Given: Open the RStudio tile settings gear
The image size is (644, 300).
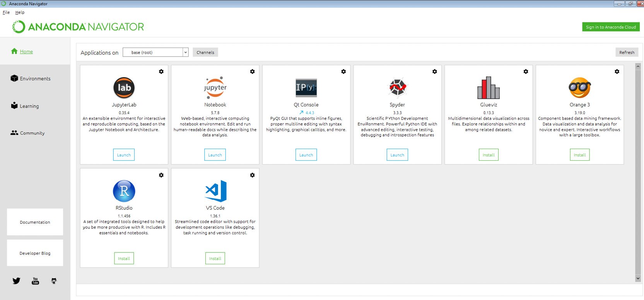Looking at the screenshot, I should click(x=161, y=175).
